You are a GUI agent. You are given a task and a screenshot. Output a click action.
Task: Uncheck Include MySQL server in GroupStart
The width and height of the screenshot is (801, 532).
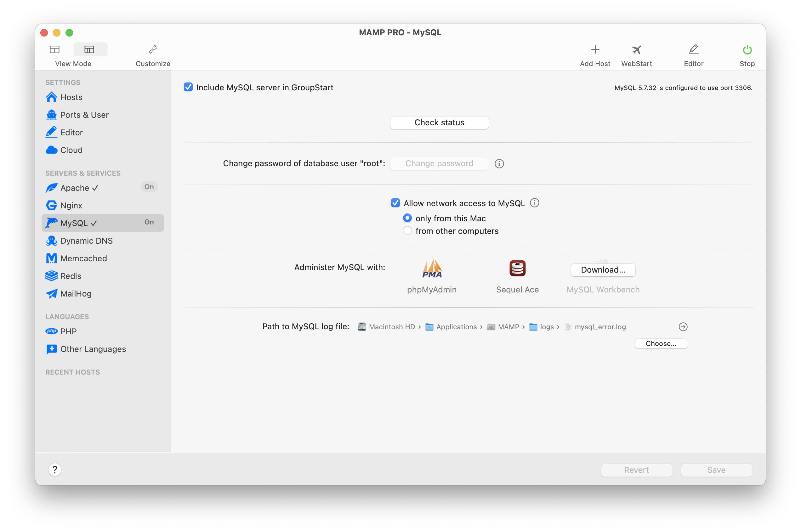pyautogui.click(x=189, y=87)
